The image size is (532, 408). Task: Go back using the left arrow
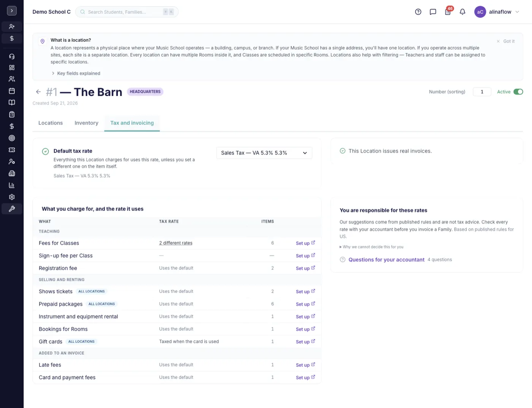38,92
